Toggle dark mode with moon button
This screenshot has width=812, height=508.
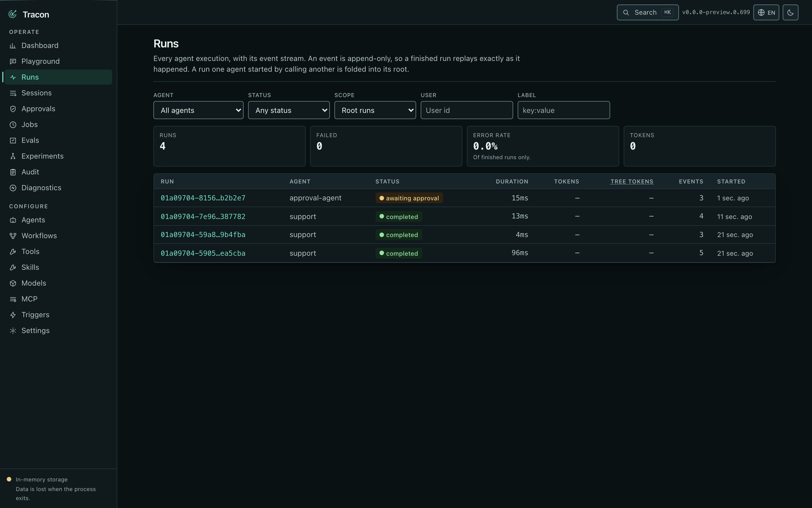tap(790, 12)
